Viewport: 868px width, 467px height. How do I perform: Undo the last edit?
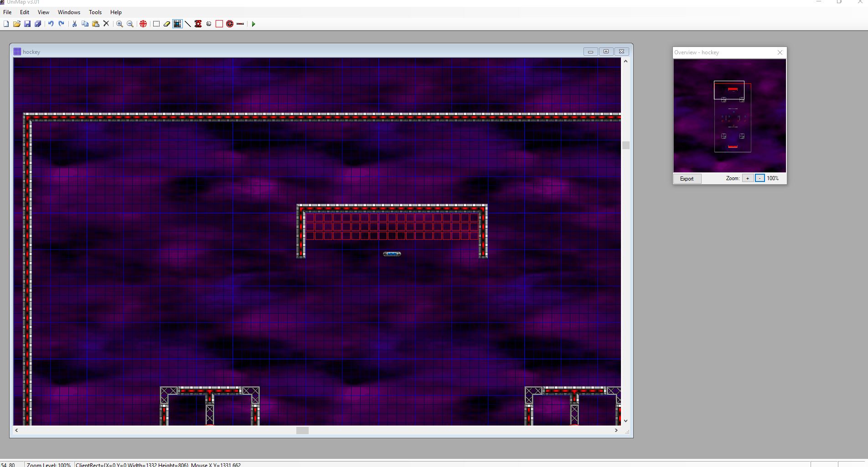point(51,24)
